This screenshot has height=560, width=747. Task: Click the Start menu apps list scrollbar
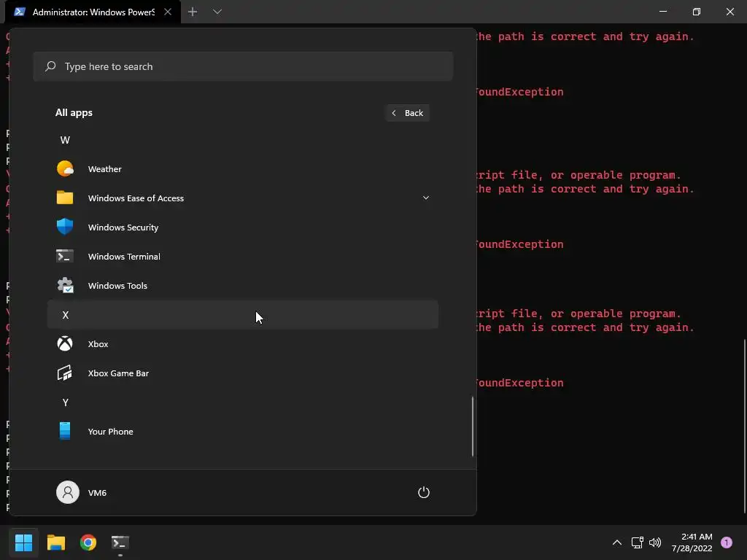(473, 426)
